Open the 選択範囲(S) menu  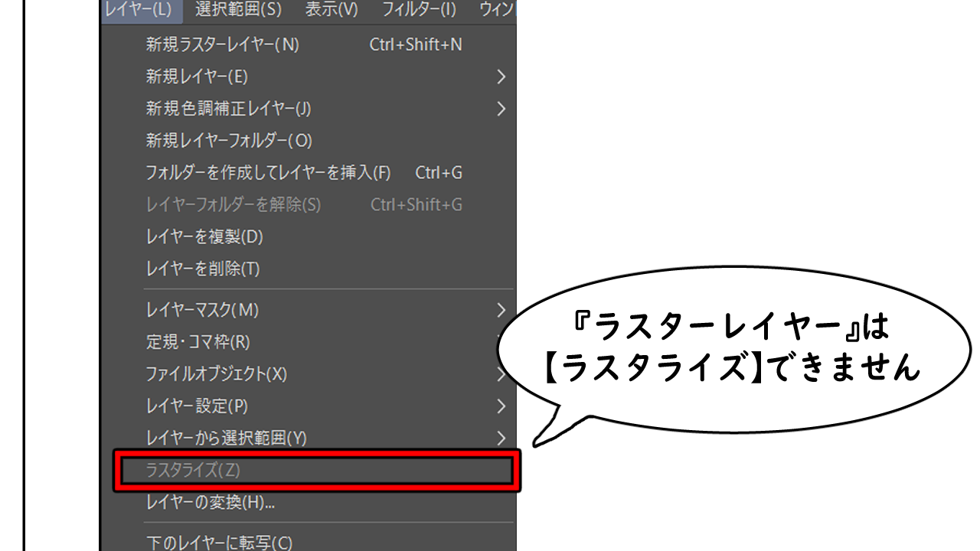tap(238, 10)
